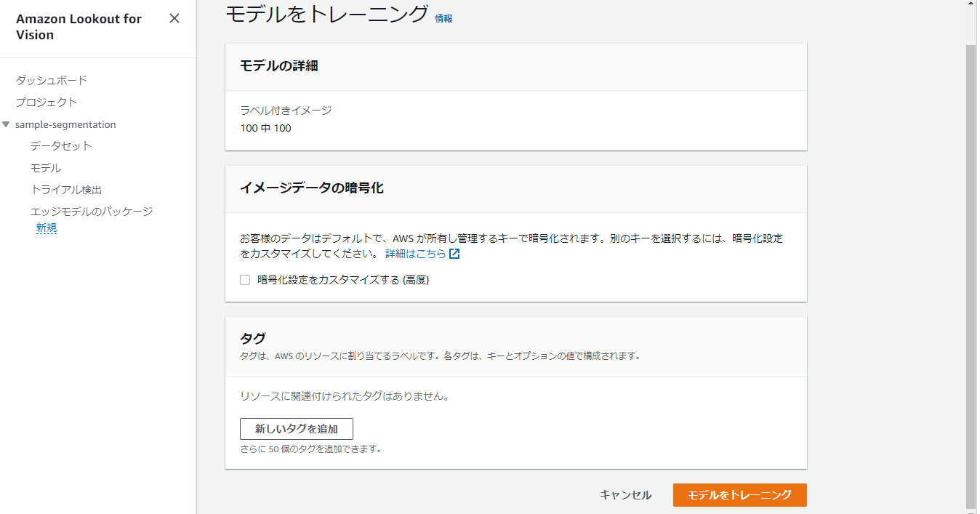
Task: Click the タグ section heading
Action: coord(253,338)
